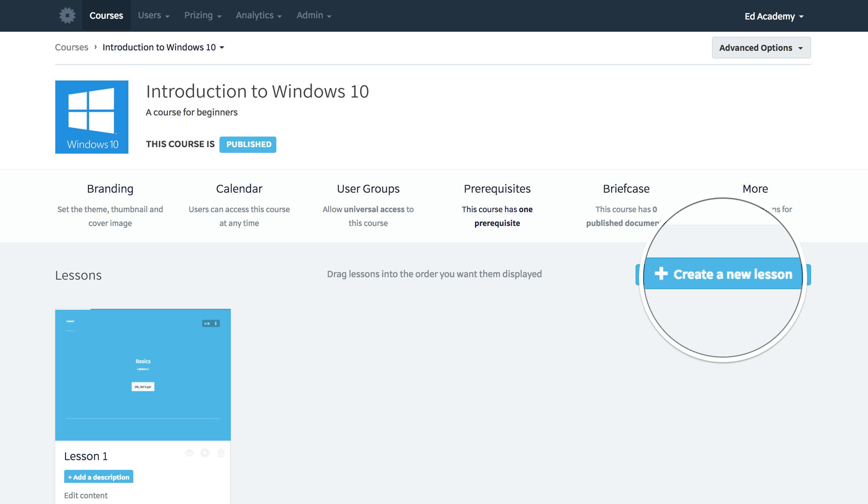Screen dimensions: 868x504
Task: Select the Courses menu item
Action: point(106,15)
